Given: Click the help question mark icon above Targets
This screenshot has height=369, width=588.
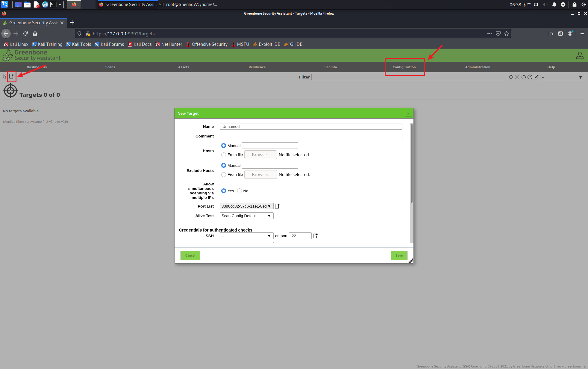Looking at the screenshot, I should [x=5, y=76].
